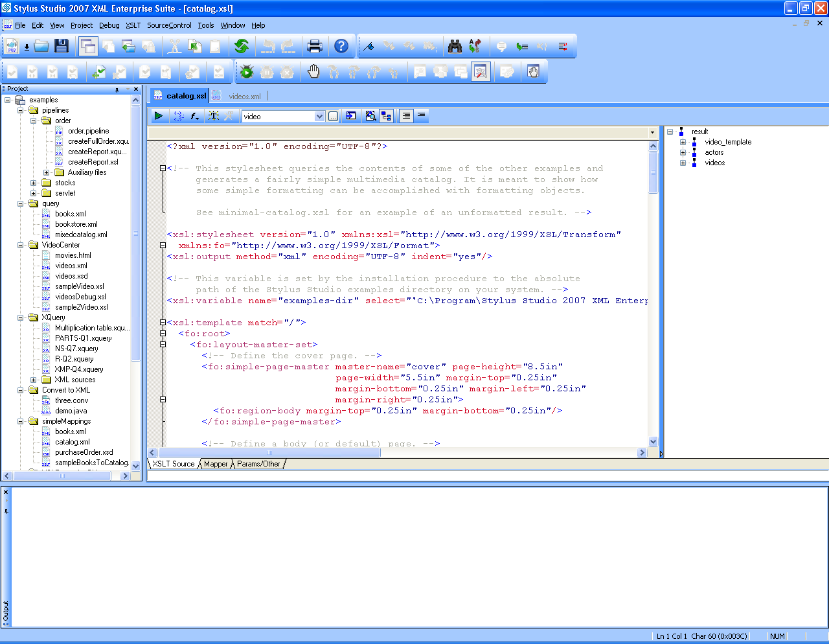Click the Open folder icon

tap(41, 46)
